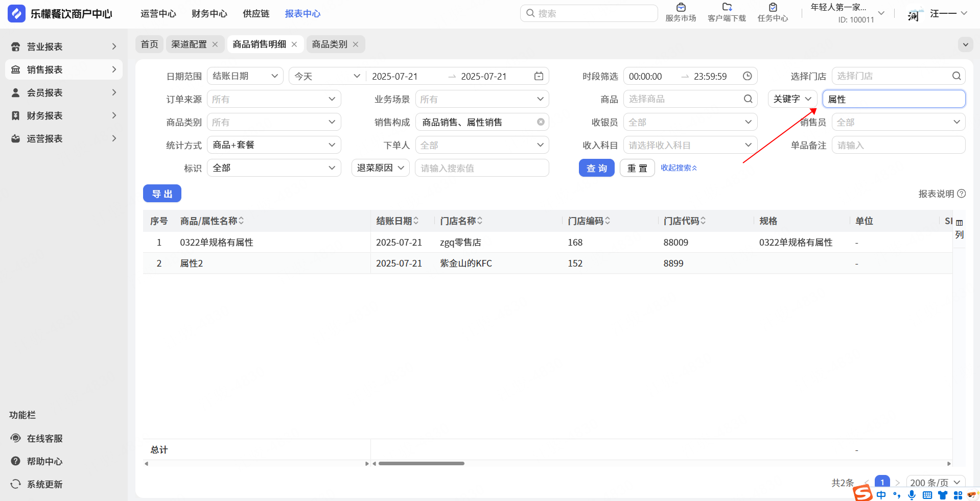This screenshot has height=501, width=980.
Task: Open the 财务中心 top menu
Action: point(209,14)
